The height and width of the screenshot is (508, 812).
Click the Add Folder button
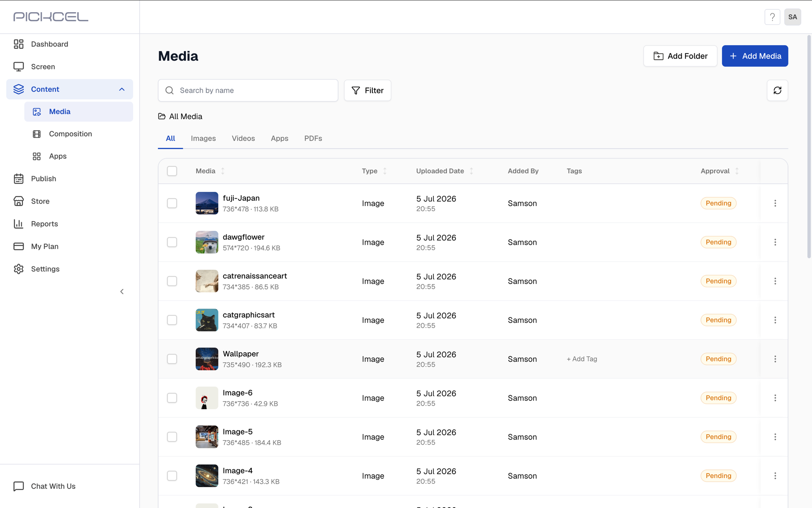(x=680, y=56)
